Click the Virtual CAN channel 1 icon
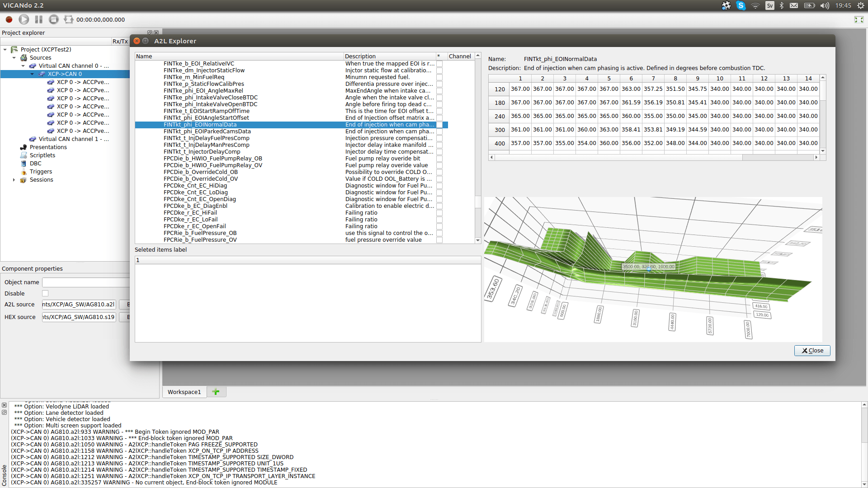 point(33,139)
